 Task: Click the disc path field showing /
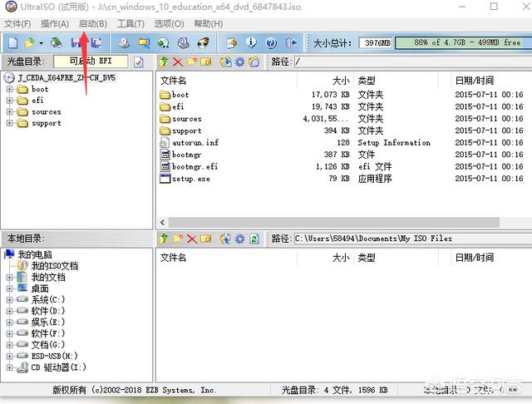[413, 62]
